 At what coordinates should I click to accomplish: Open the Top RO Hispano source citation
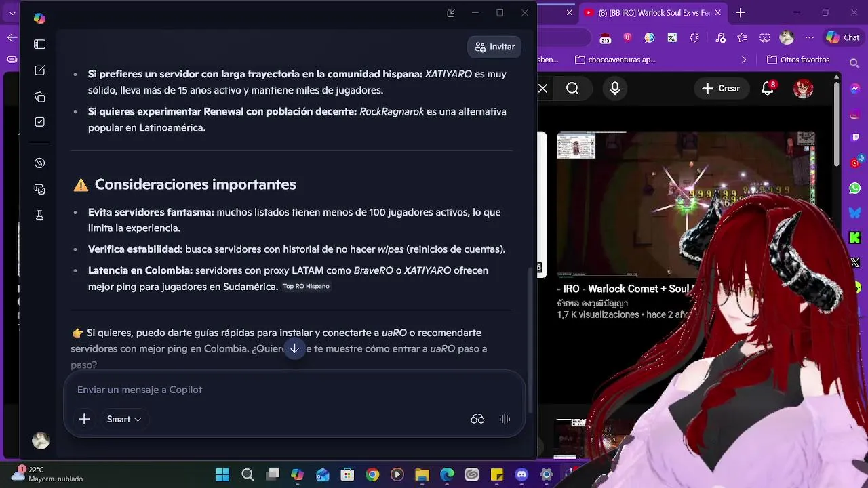pos(307,287)
